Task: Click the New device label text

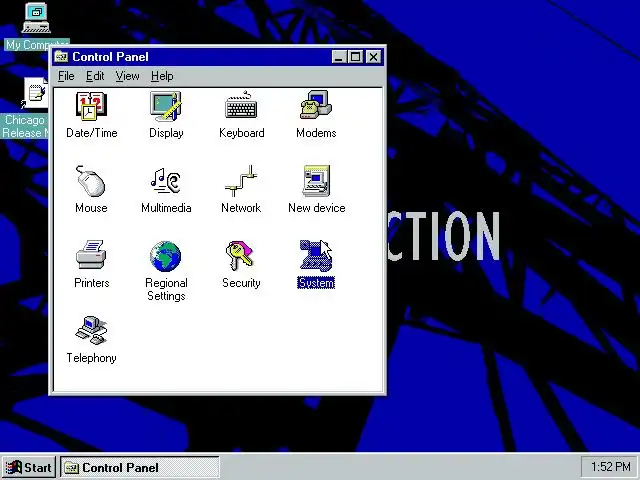Action: coord(317,208)
